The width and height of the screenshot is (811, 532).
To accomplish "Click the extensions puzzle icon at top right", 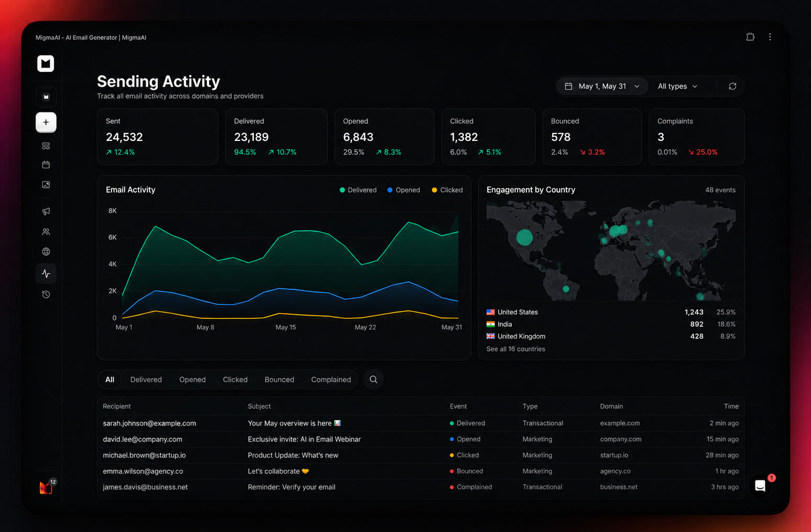I will tap(750, 37).
